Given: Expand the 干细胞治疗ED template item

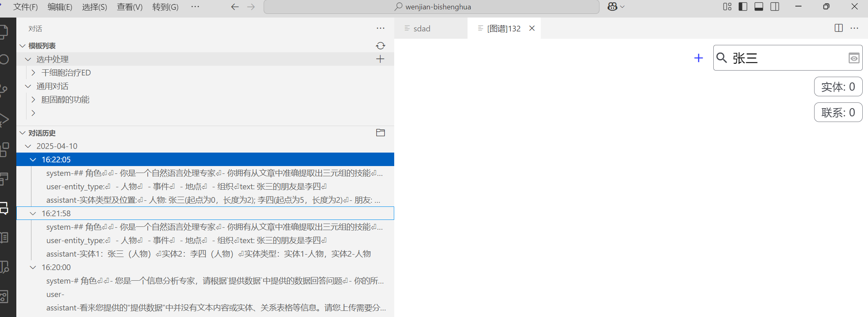Looking at the screenshot, I should pyautogui.click(x=33, y=73).
